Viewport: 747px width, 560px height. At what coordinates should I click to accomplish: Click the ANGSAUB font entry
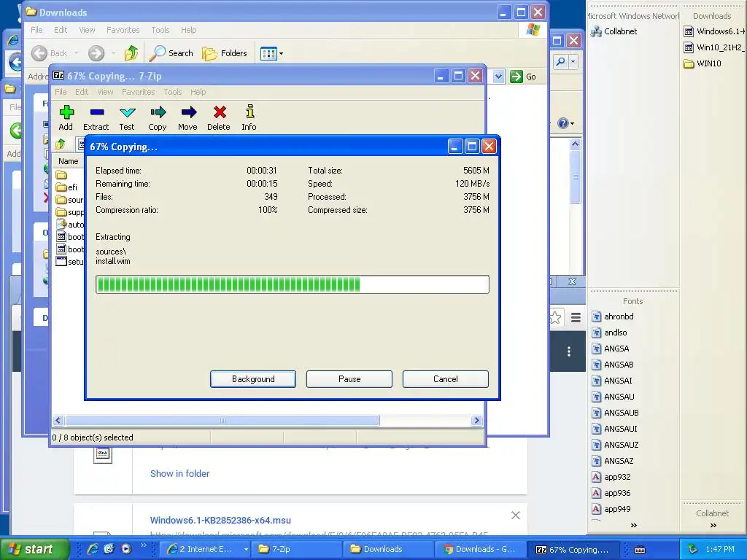pyautogui.click(x=615, y=413)
